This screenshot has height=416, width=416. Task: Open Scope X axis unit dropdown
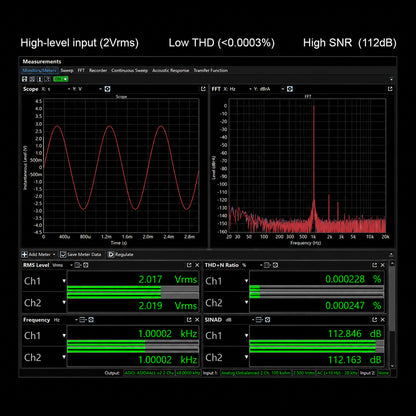69,89
